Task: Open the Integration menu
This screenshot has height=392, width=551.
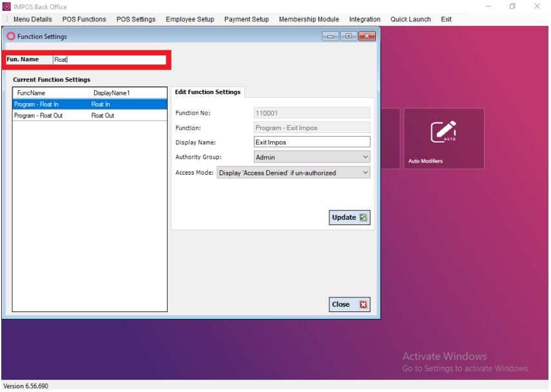Action: pos(364,20)
